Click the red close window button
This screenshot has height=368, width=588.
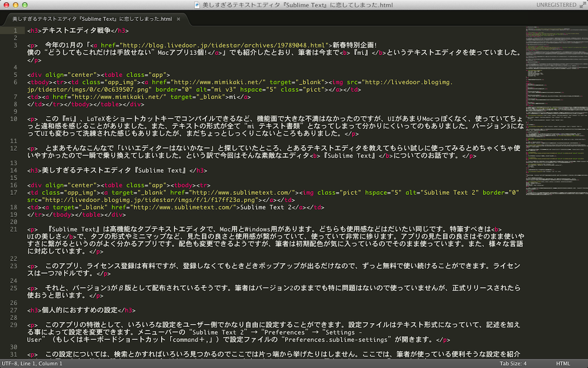click(x=6, y=5)
